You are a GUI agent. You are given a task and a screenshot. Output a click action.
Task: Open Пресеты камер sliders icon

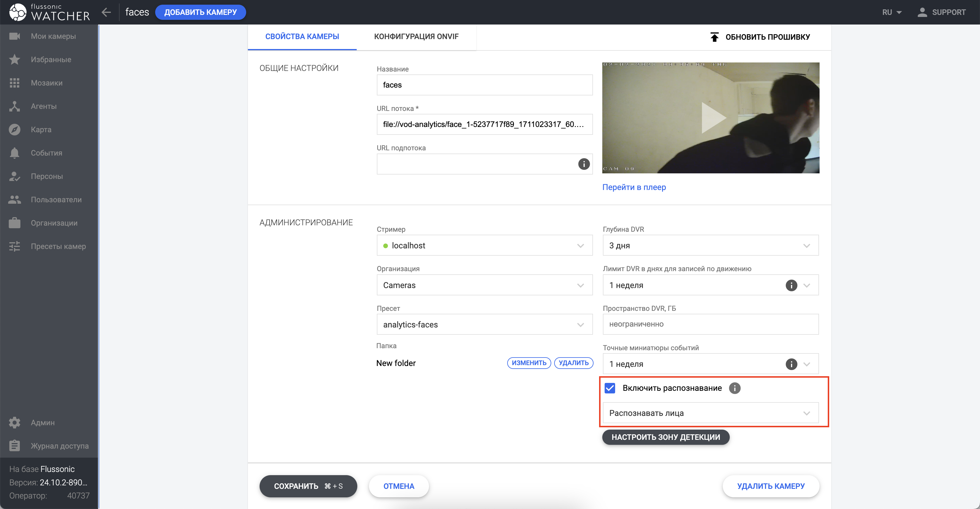point(15,246)
